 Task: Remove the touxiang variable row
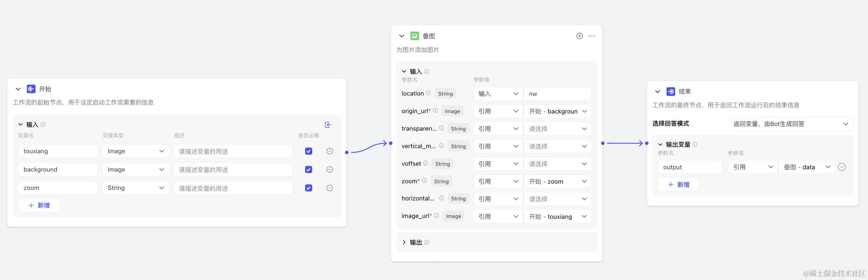329,151
